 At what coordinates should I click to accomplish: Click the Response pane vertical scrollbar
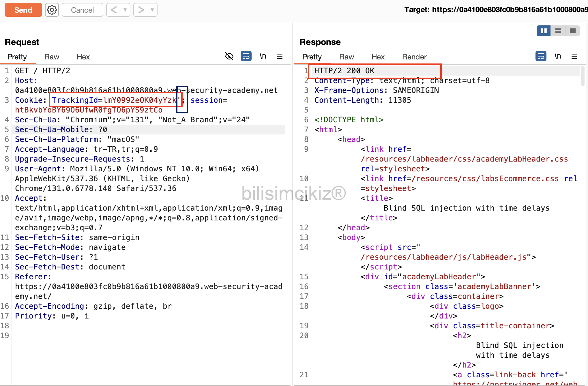(x=583, y=76)
